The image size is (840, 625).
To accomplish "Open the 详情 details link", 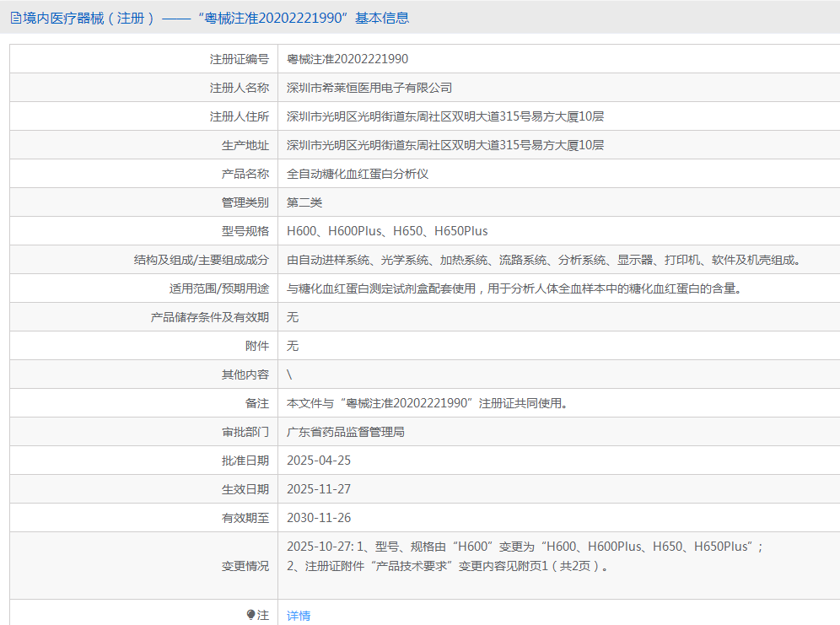I will (x=299, y=616).
